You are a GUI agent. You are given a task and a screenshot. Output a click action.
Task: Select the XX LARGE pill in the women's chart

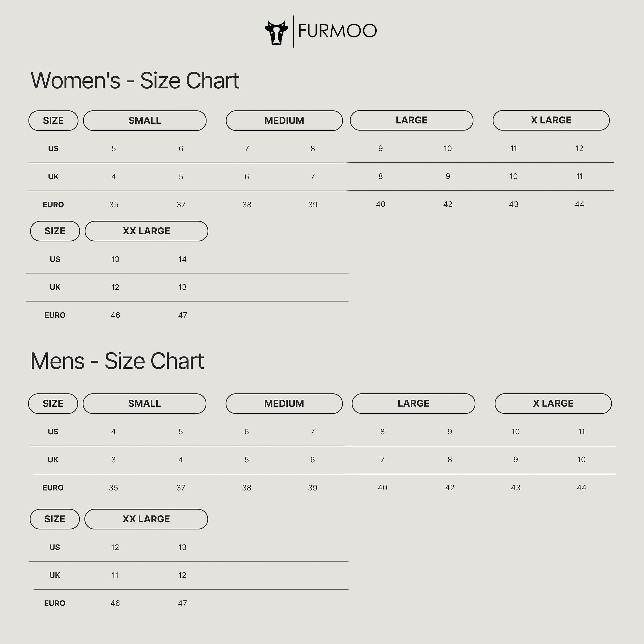point(146,231)
